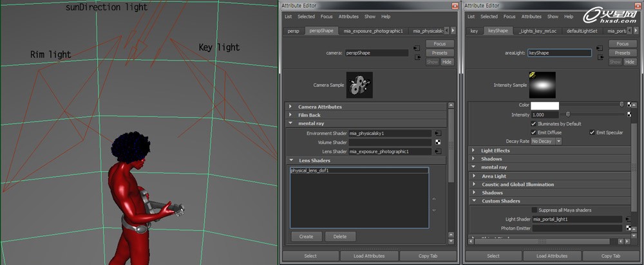
Task: Toggle Emit Specular checkbox
Action: [x=592, y=132]
